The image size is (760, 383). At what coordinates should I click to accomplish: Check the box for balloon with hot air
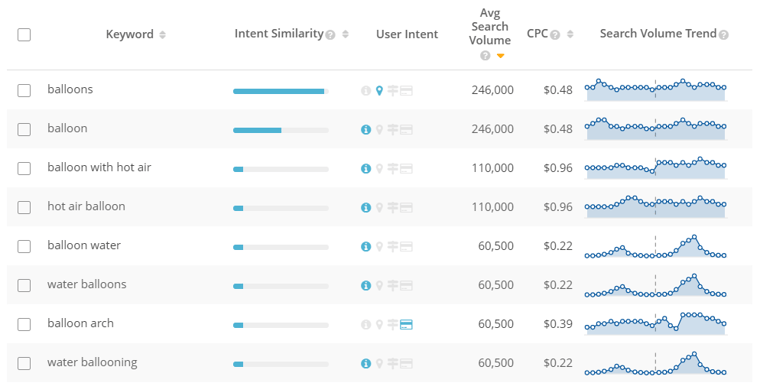tap(24, 168)
